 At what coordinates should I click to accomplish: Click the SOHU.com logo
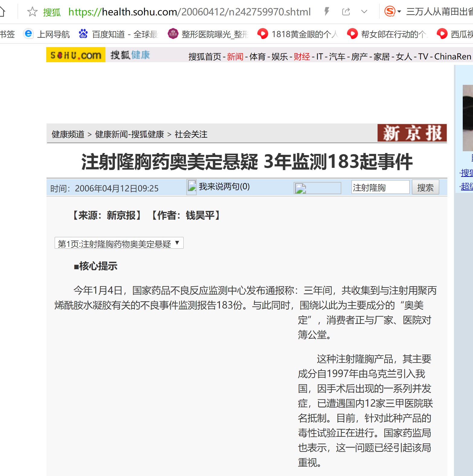[x=76, y=55]
